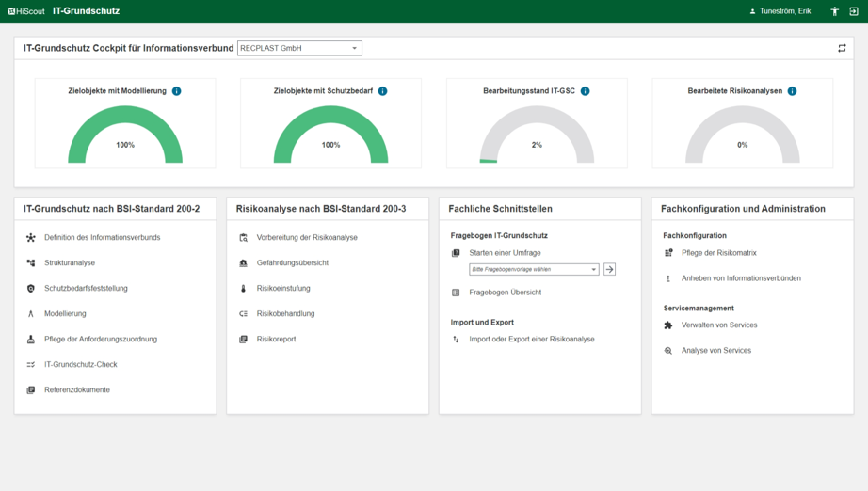Open the Risikoreport link
This screenshot has width=868, height=491.
(276, 340)
